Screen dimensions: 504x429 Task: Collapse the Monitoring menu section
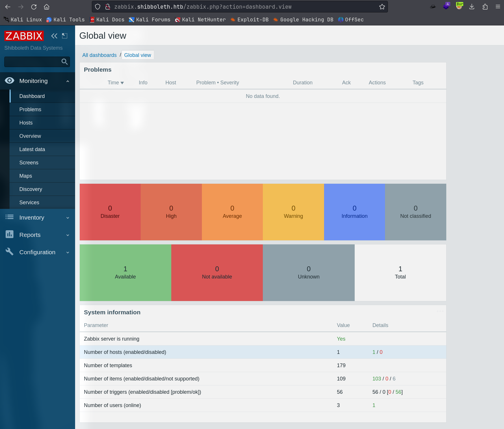(x=38, y=81)
